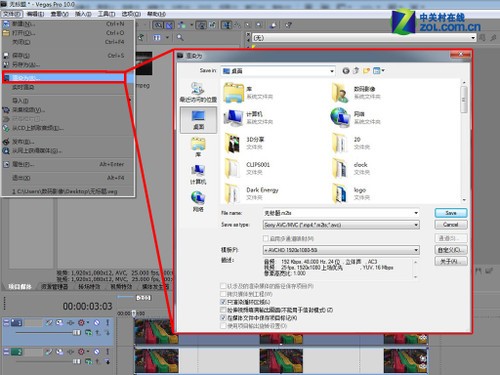The width and height of the screenshot is (500, 375).
Task: Select Recent Places in dialog sidebar
Action: (x=198, y=92)
